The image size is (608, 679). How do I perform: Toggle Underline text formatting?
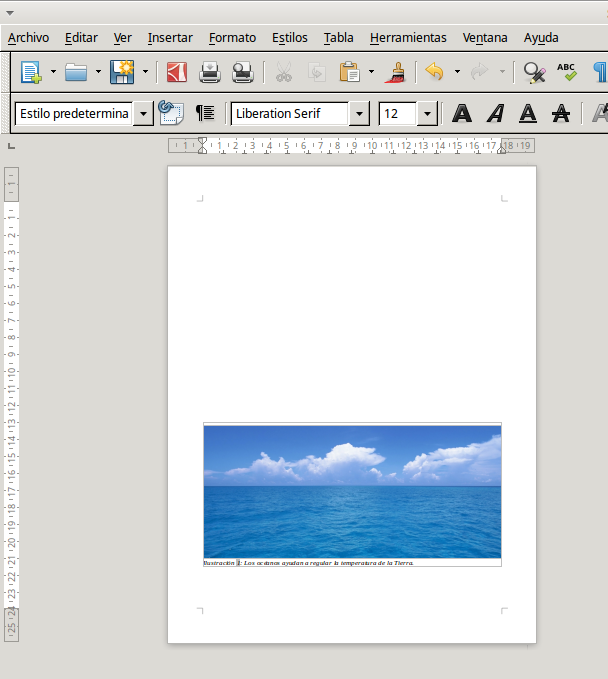528,114
